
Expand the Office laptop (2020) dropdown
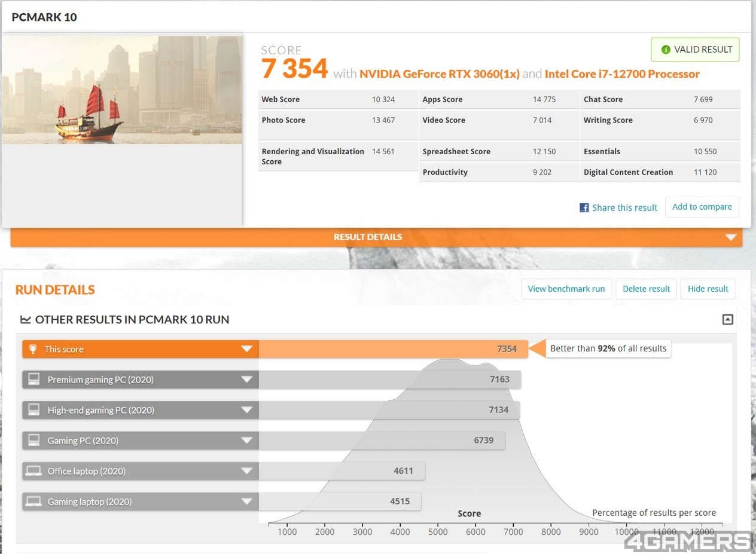coord(246,471)
